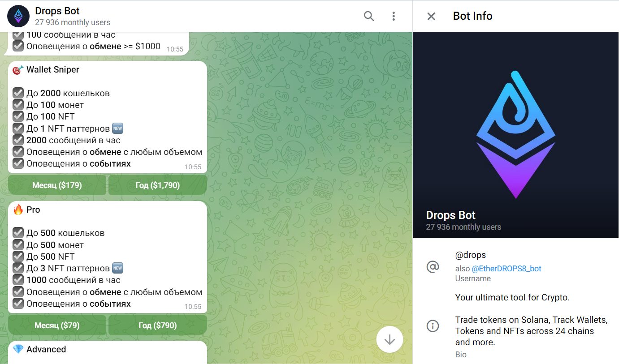Open the @EtherDROPS8_bot username link

(x=506, y=269)
